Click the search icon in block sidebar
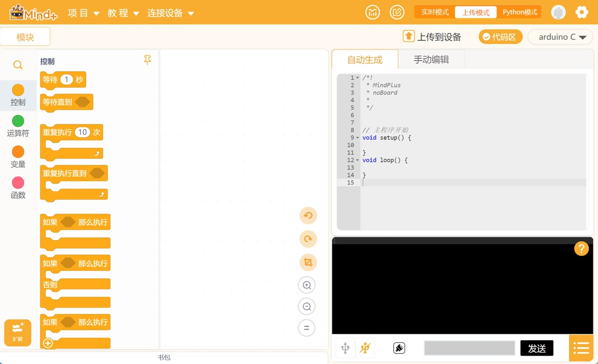The height and width of the screenshot is (364, 598). pyautogui.click(x=18, y=65)
